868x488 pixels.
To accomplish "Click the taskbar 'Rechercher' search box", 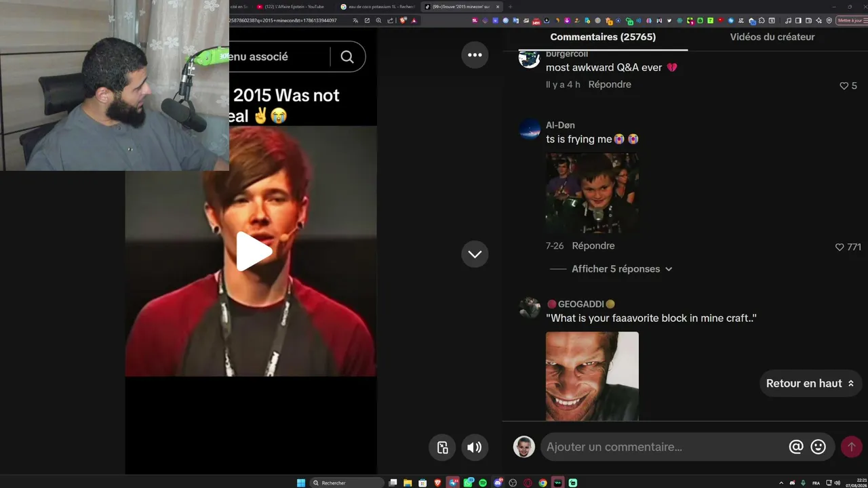I will [x=347, y=483].
